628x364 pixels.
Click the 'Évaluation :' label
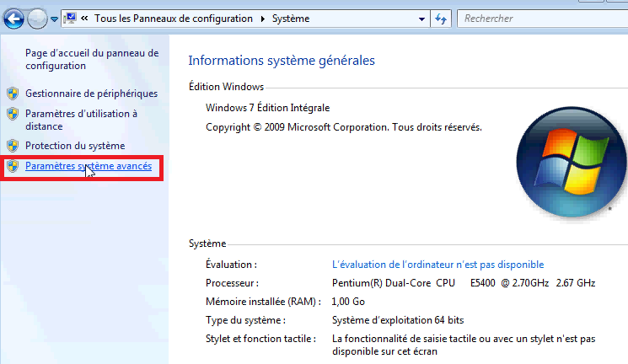click(x=231, y=265)
